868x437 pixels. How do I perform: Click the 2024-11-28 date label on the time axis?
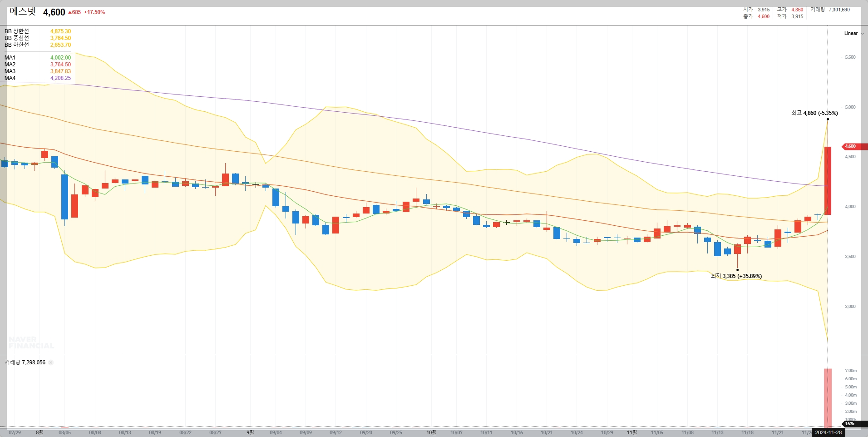(828, 432)
